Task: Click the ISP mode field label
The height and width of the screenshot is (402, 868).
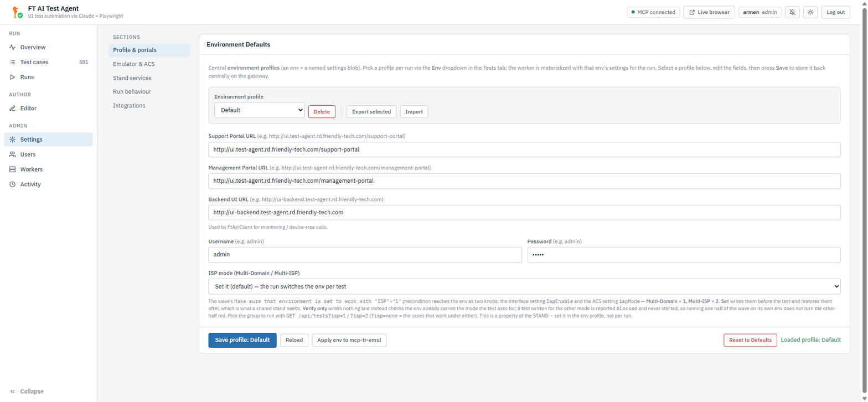Action: point(254,273)
